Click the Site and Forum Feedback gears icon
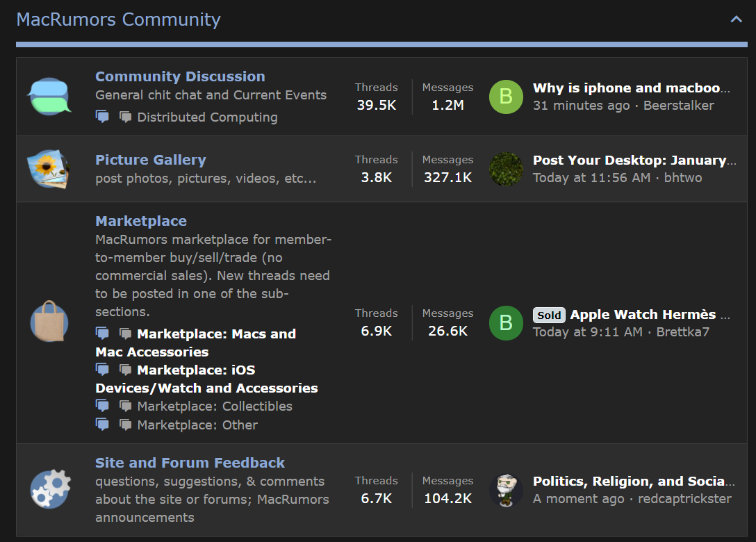This screenshot has height=542, width=756. pos(50,489)
